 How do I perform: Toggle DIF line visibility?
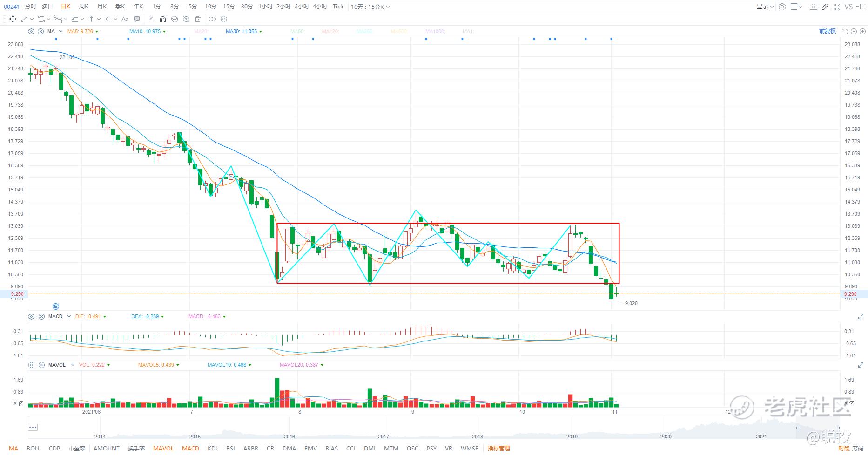pyautogui.click(x=90, y=316)
